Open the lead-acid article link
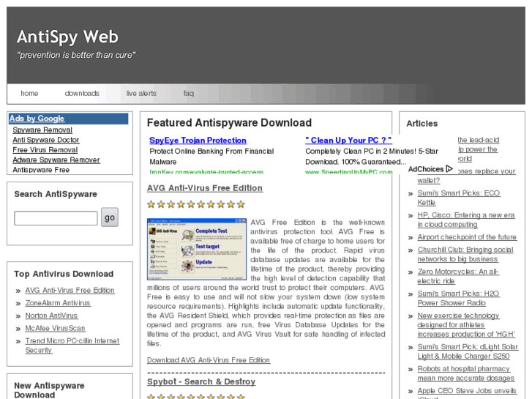The height and width of the screenshot is (399, 532). pyautogui.click(x=478, y=149)
